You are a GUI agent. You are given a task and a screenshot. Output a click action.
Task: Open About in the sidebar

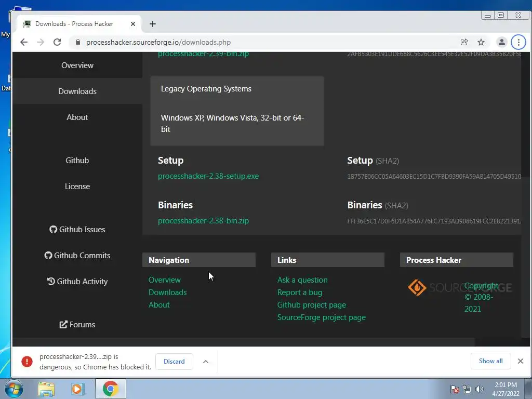tap(77, 117)
